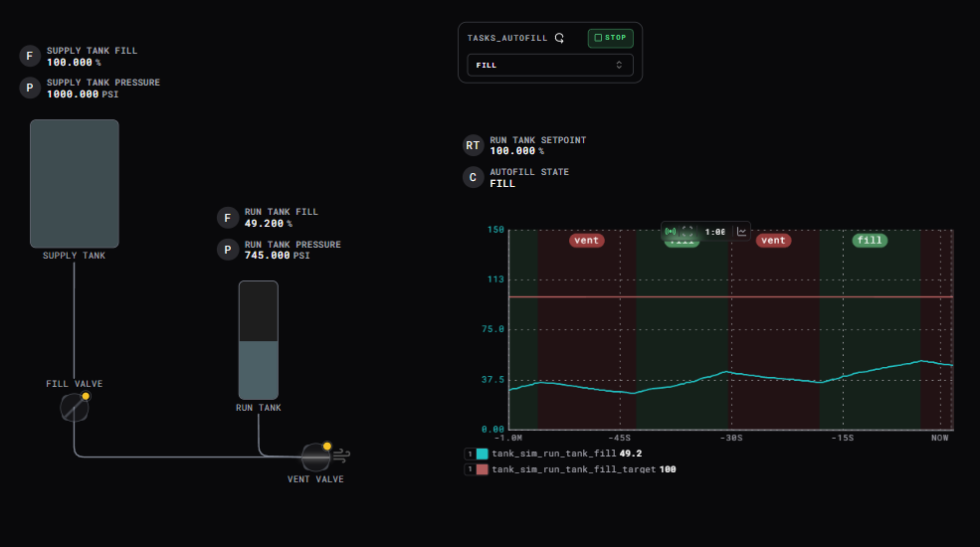
Task: Toggle the Fill Valve
Action: [x=75, y=409]
